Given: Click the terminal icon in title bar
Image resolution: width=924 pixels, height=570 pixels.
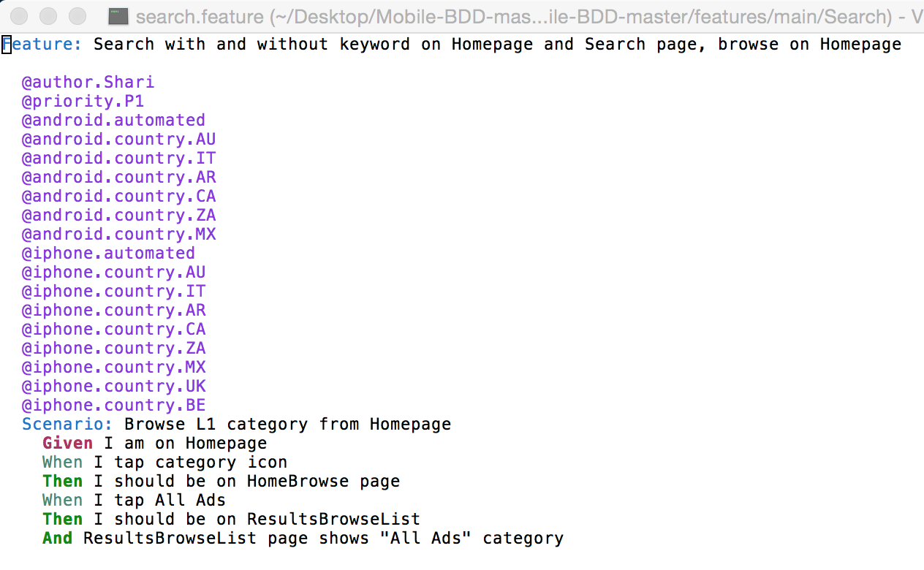Looking at the screenshot, I should 118,15.
